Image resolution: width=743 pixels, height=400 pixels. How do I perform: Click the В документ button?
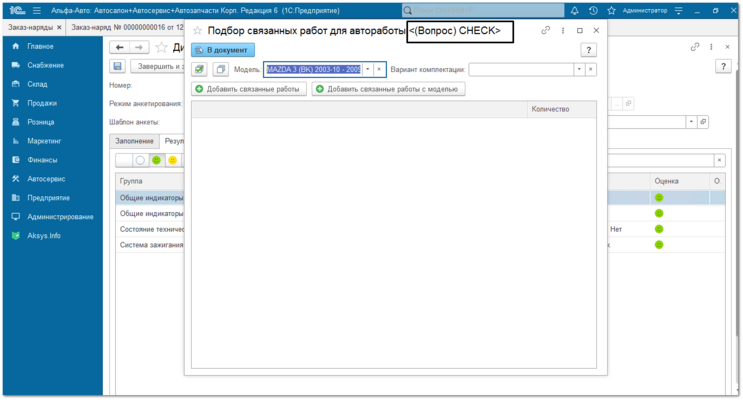(x=223, y=49)
